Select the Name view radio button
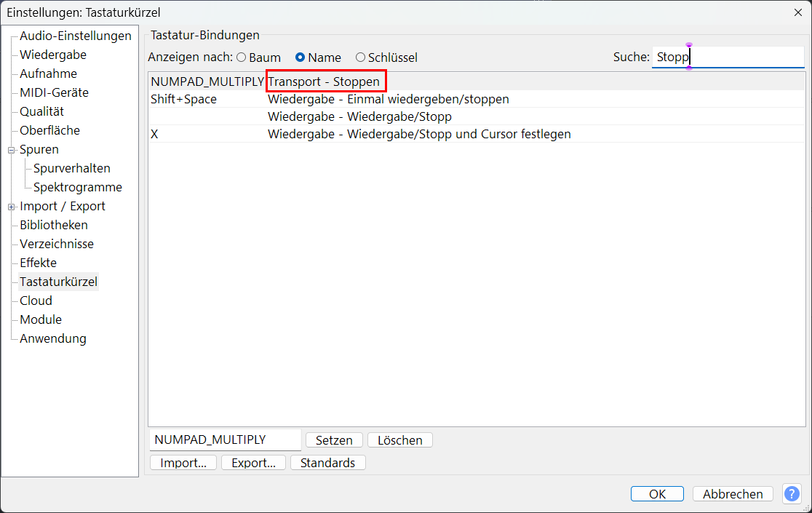812x513 pixels. coord(300,57)
